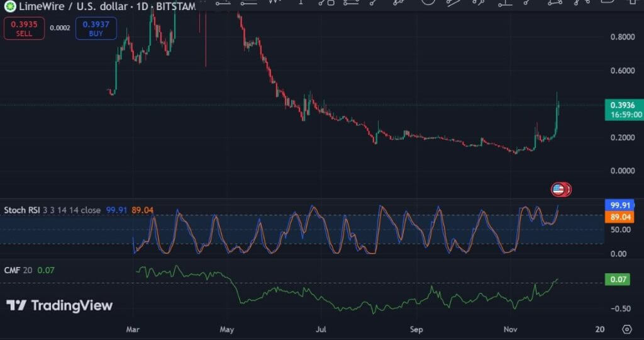Click the 0.0002 spread value

pos(60,28)
